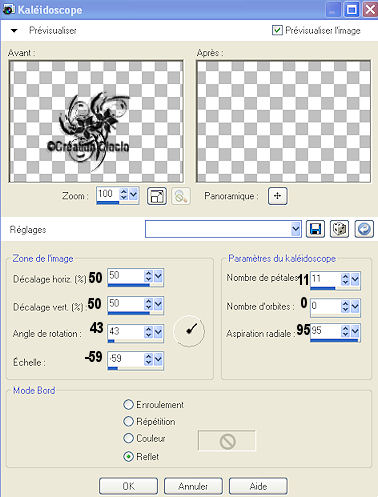The height and width of the screenshot is (497, 378).
Task: Click the disabled zoom lock icon
Action: [181, 196]
